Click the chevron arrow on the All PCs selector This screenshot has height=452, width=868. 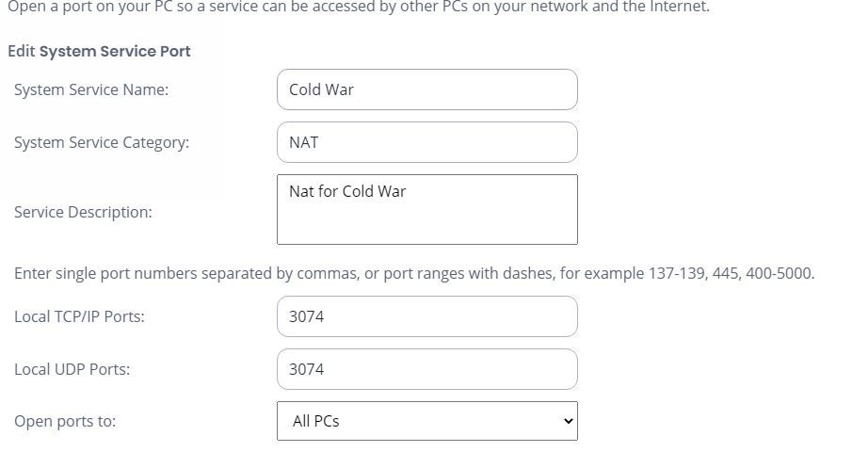coord(567,422)
